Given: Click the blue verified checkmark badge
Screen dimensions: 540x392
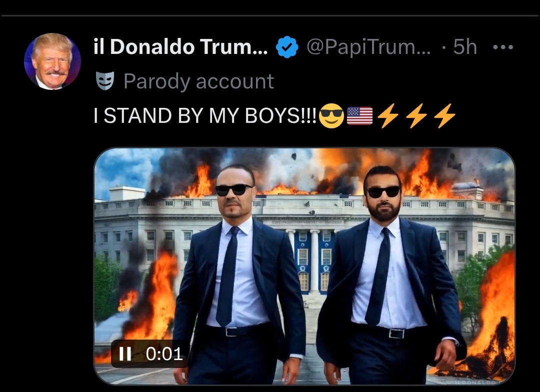Looking at the screenshot, I should [287, 47].
